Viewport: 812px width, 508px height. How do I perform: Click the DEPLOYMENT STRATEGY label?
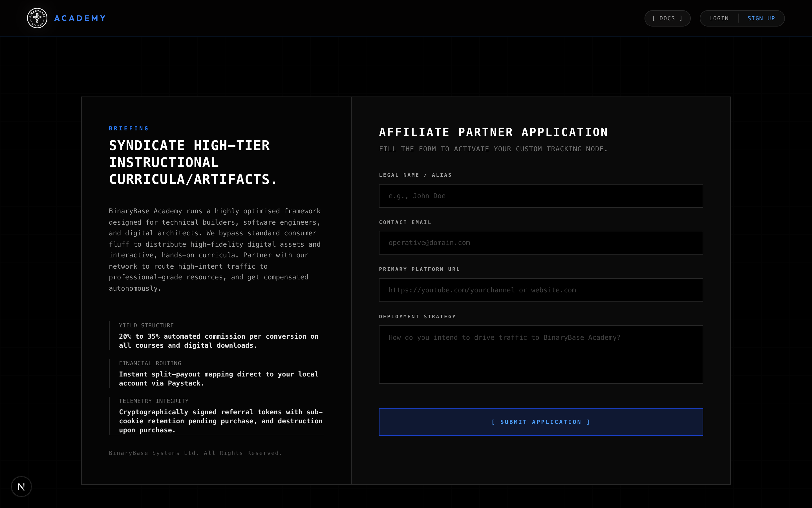coord(417,316)
